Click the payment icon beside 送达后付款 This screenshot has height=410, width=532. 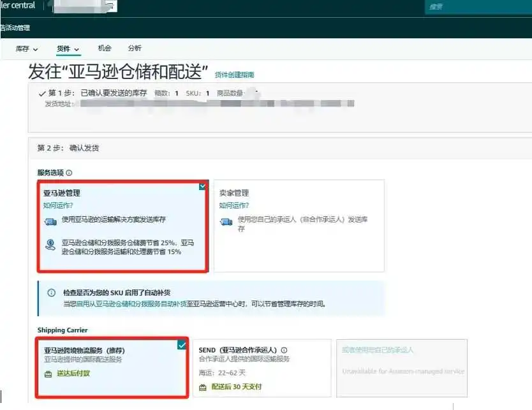pos(48,374)
